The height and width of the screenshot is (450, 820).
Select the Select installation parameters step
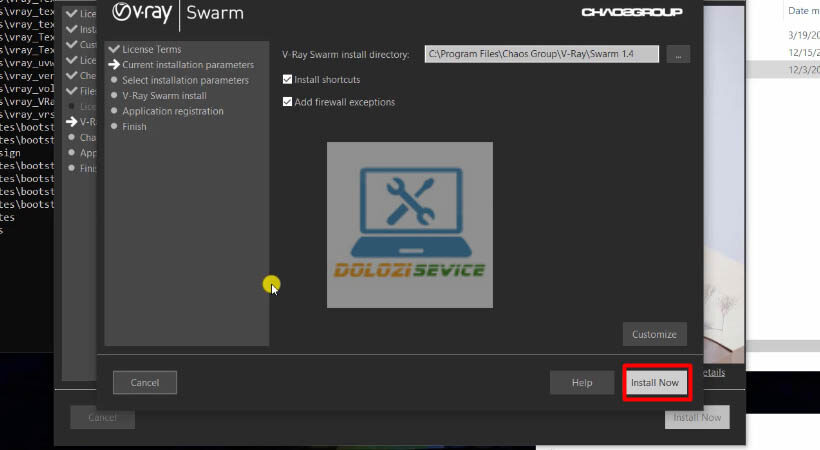coord(185,80)
